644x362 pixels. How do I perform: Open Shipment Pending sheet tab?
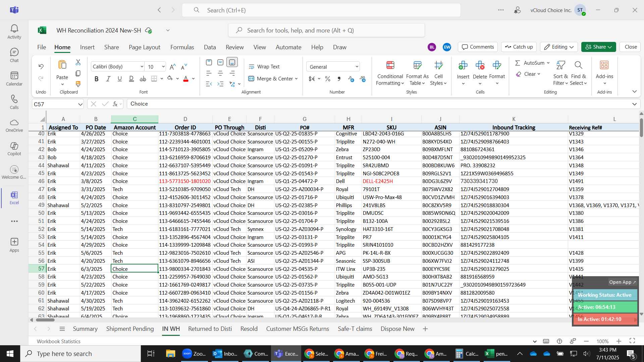click(130, 329)
